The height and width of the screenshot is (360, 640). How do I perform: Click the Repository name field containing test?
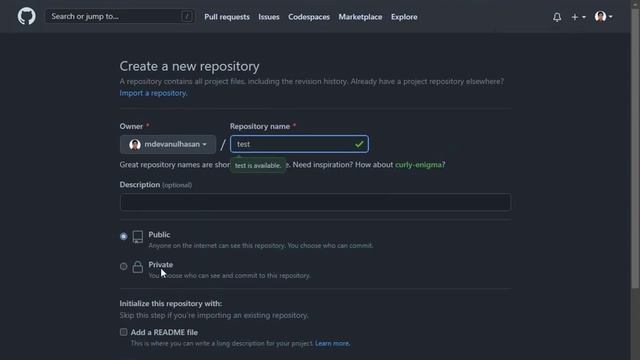point(299,144)
